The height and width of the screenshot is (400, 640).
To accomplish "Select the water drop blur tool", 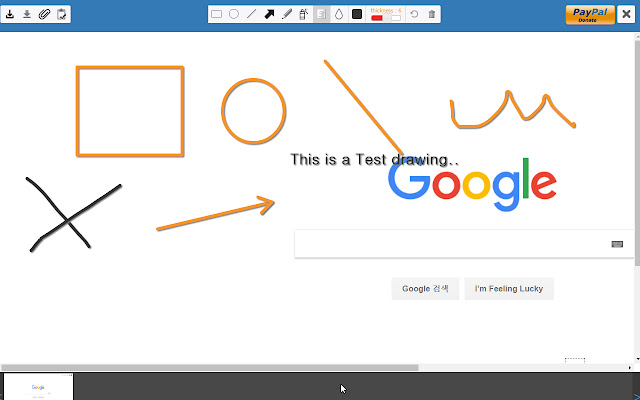I will 339,14.
